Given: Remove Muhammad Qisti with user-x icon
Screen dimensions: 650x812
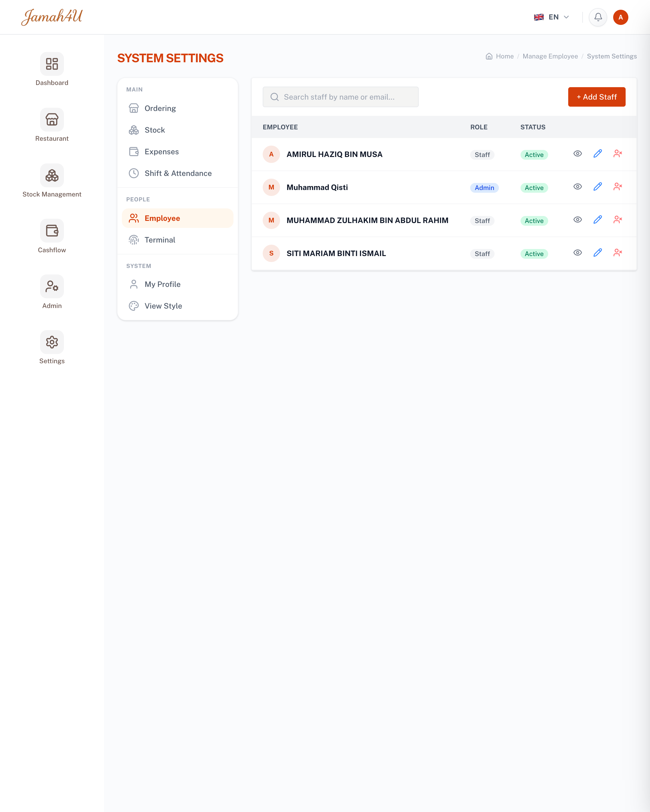Looking at the screenshot, I should [617, 187].
